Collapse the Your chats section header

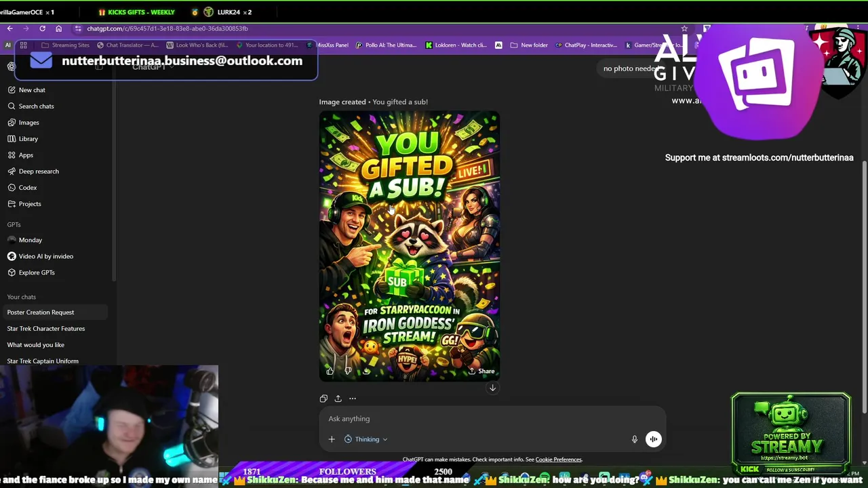[x=21, y=297]
